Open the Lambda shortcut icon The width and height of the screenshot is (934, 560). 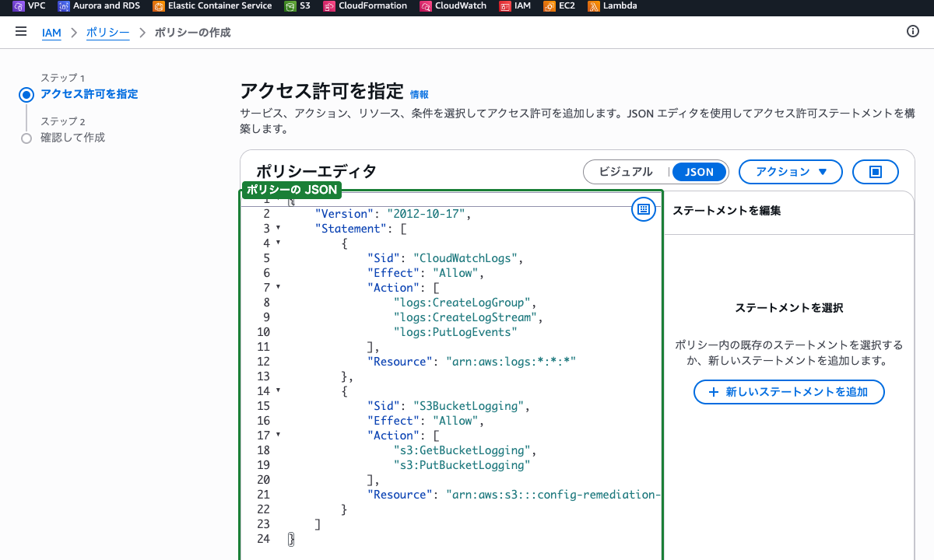coord(594,6)
